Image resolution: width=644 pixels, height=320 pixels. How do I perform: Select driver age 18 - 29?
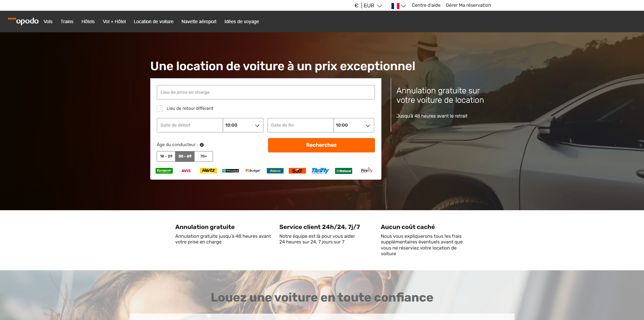(166, 156)
